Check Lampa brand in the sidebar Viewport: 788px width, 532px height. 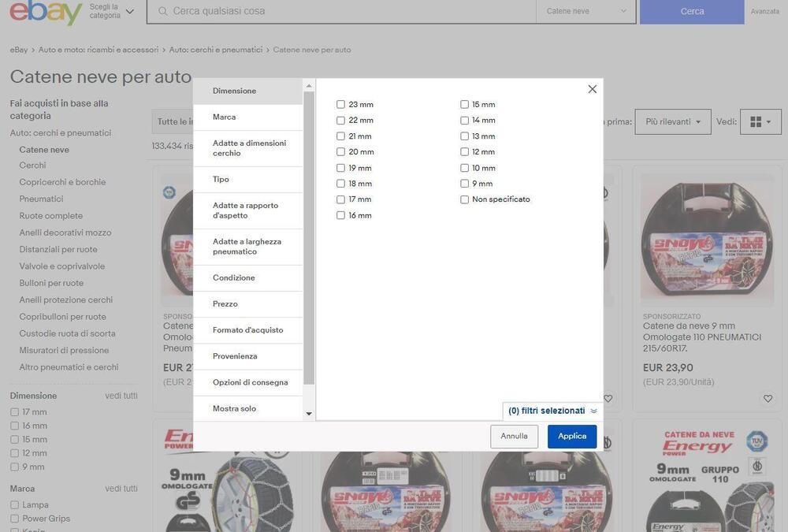(x=14, y=504)
